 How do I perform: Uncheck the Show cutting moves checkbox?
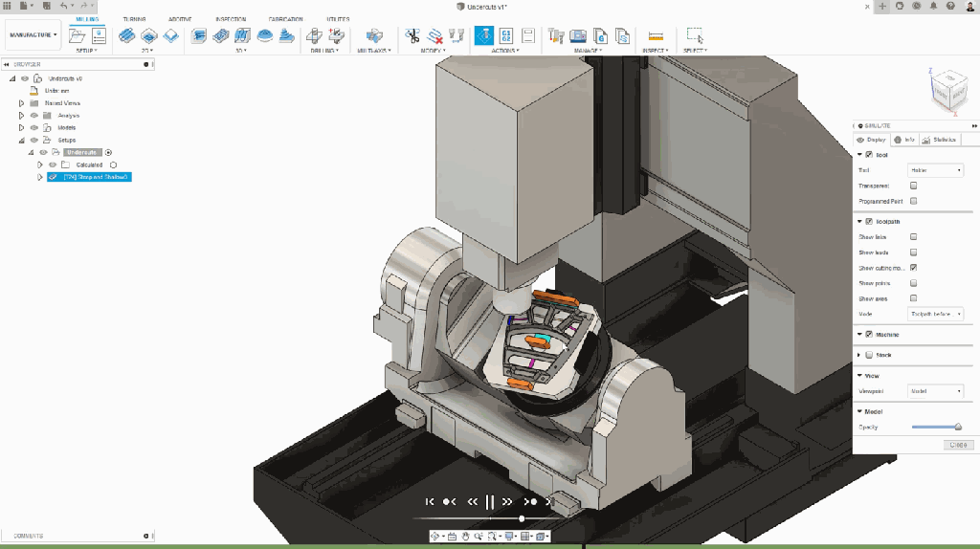[914, 268]
